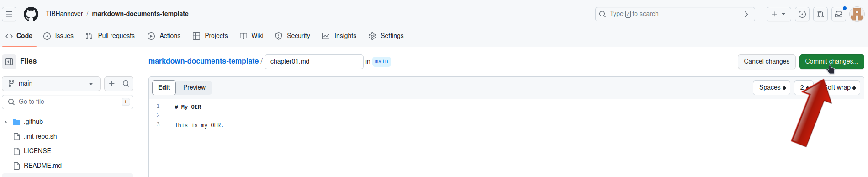The image size is (868, 177).
Task: Open the pull requests icon in header
Action: [x=820, y=14]
